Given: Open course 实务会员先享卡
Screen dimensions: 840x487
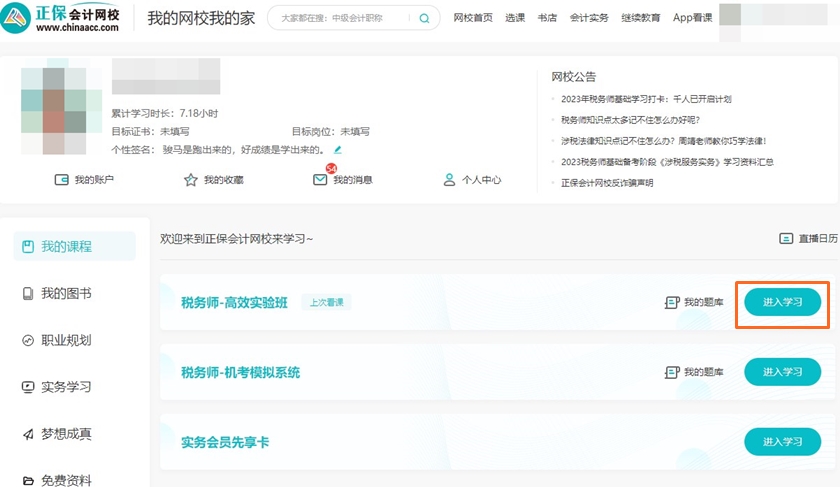Looking at the screenshot, I should (225, 442).
